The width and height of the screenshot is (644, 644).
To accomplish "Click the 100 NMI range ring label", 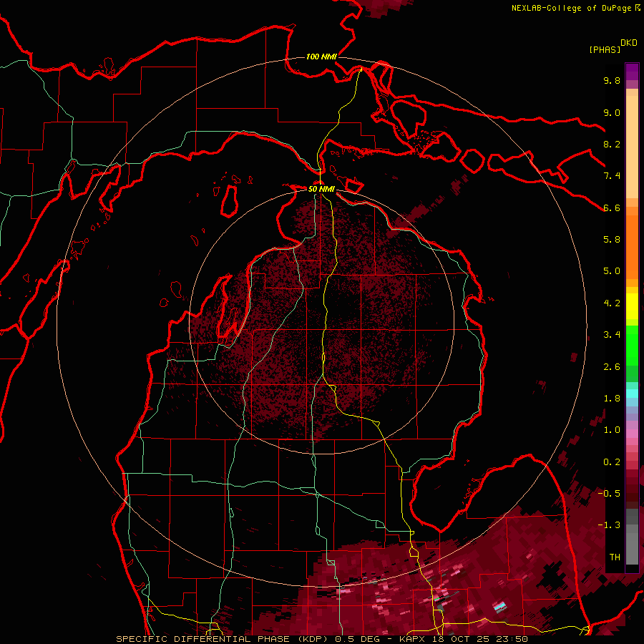I will tap(321, 57).
